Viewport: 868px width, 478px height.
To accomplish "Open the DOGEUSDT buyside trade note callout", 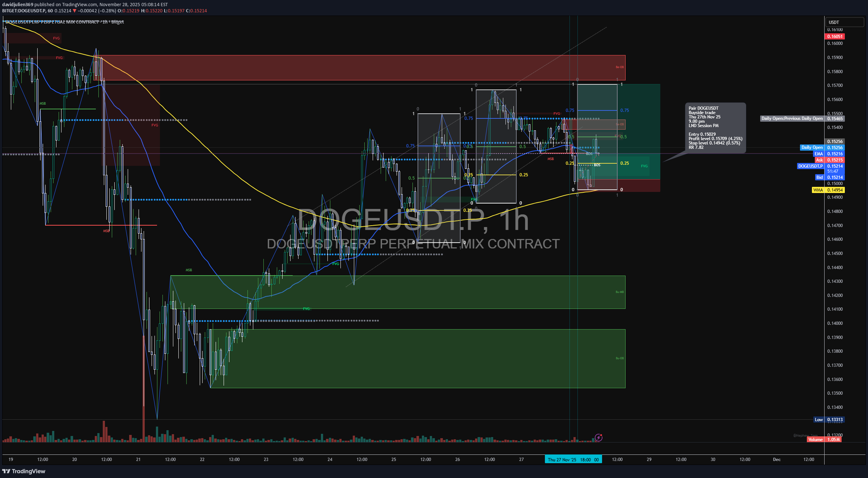I will (715, 127).
